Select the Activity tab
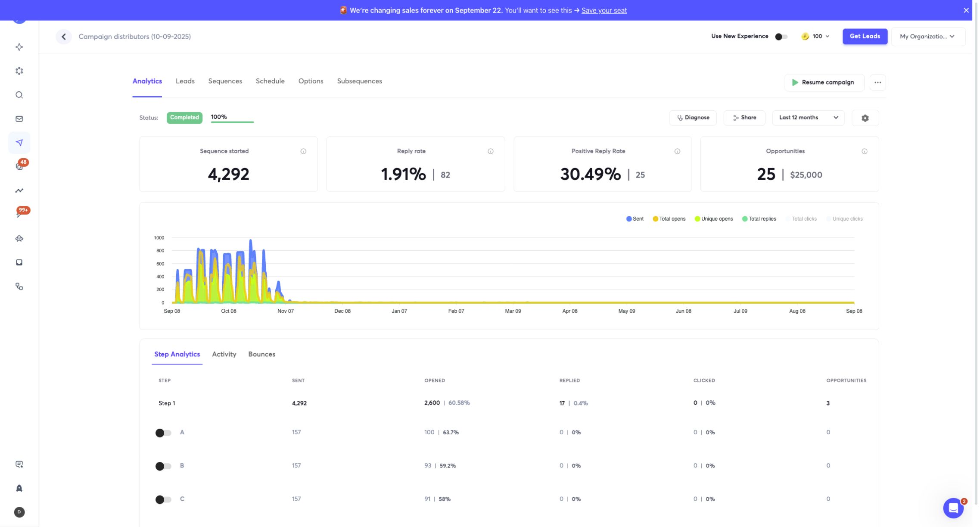Screen dimensions: 980x527 224,354
